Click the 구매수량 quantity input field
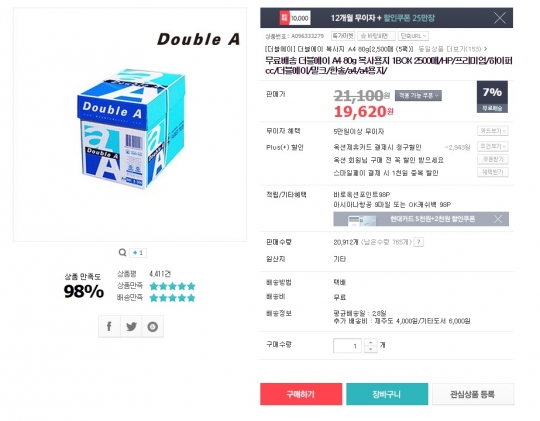The width and height of the screenshot is (540, 421). coord(347,346)
